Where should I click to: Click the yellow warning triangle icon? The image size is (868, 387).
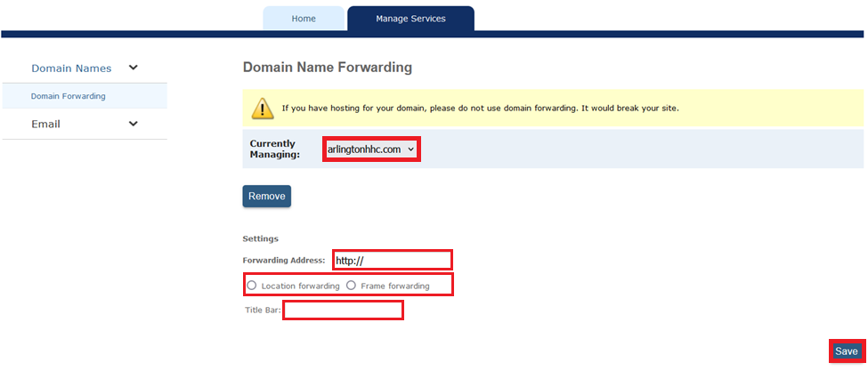coord(263,109)
